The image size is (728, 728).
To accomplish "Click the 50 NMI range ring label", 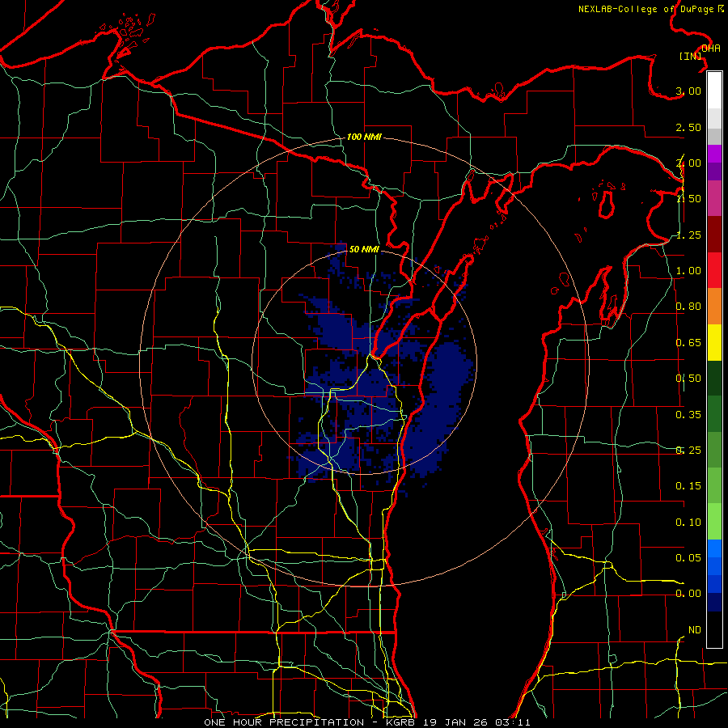I will (x=364, y=249).
